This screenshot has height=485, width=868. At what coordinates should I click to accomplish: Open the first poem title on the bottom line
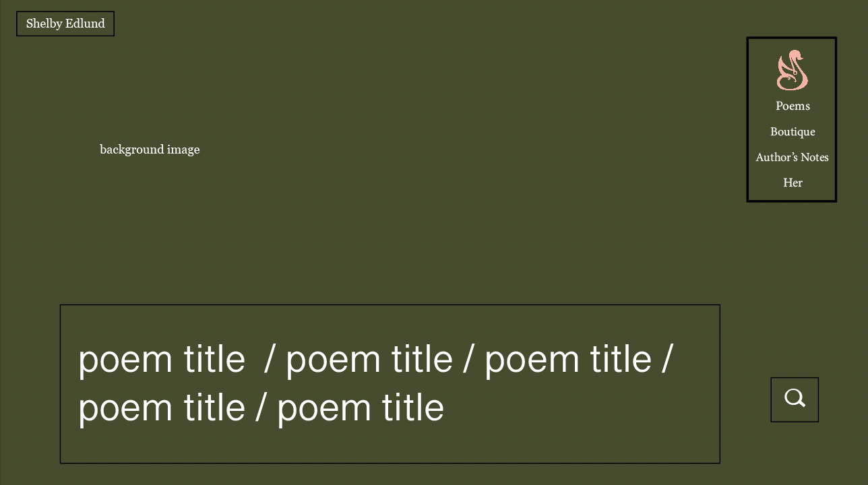pos(162,408)
